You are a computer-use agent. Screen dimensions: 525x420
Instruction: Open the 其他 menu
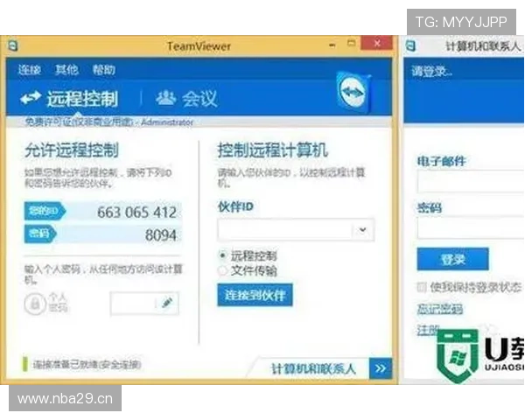(66, 70)
